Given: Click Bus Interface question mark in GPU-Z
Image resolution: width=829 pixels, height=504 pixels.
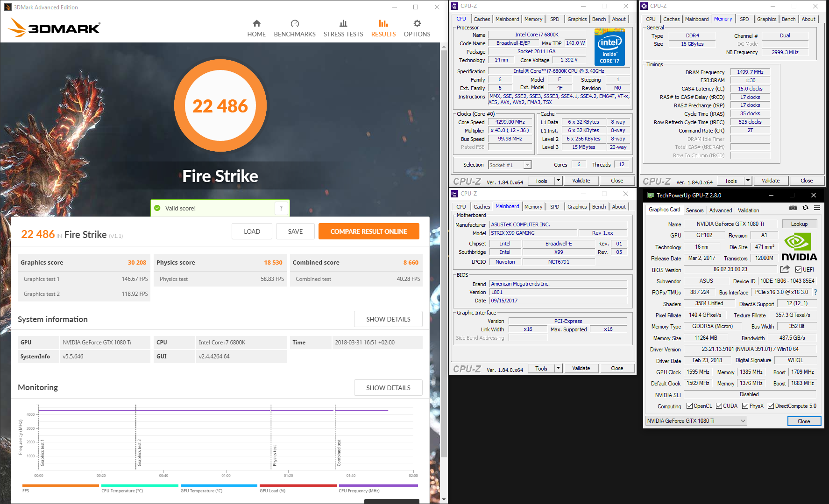Looking at the screenshot, I should (x=815, y=292).
